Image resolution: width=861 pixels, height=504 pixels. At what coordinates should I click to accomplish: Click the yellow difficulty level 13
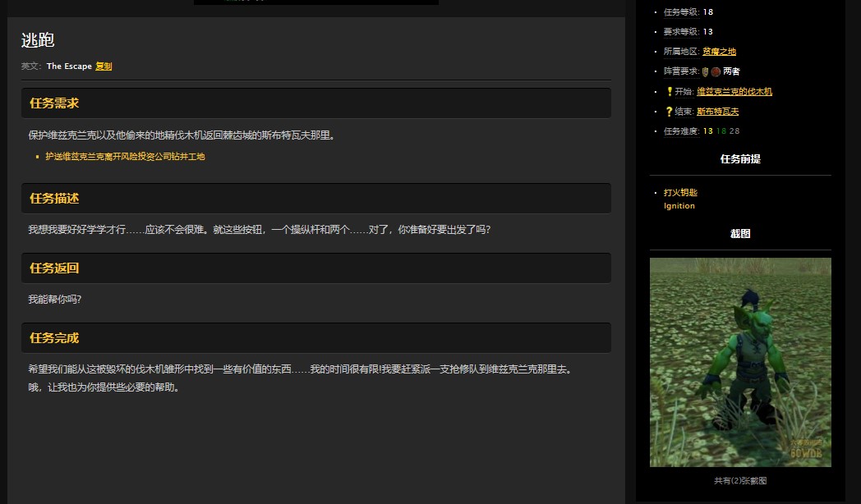tap(707, 131)
